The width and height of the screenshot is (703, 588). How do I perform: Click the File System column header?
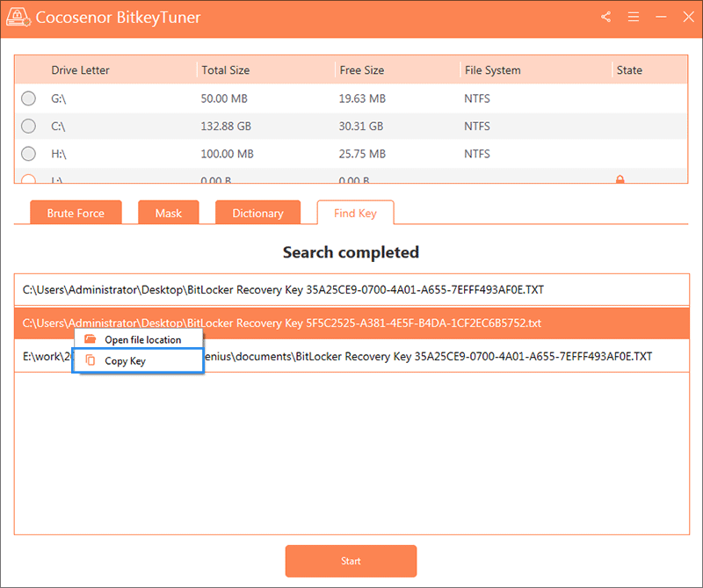493,70
